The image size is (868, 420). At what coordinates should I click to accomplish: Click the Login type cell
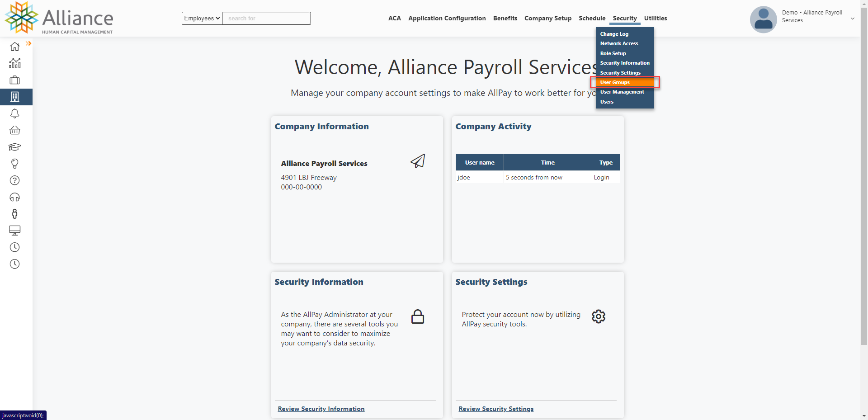[606, 177]
